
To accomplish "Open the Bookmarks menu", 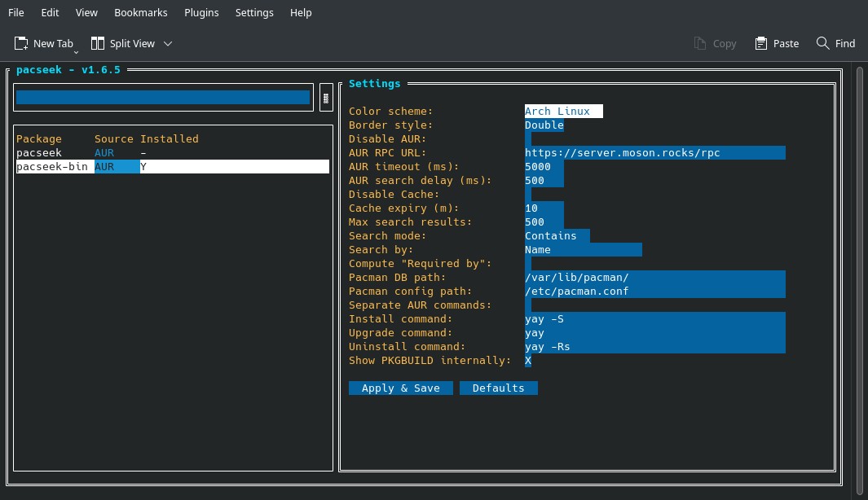I will 141,12.
